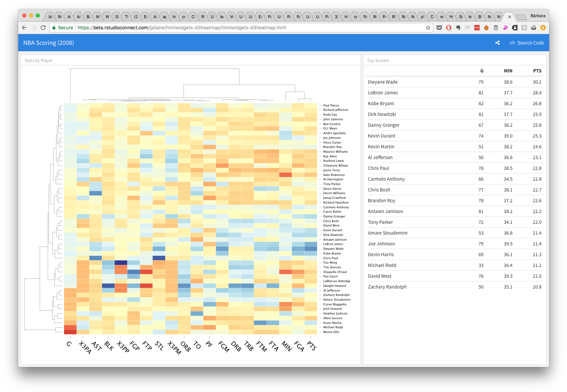Image resolution: width=567 pixels, height=392 pixels.
Task: Click the Paul Pierce heatmap row label
Action: tap(331, 105)
